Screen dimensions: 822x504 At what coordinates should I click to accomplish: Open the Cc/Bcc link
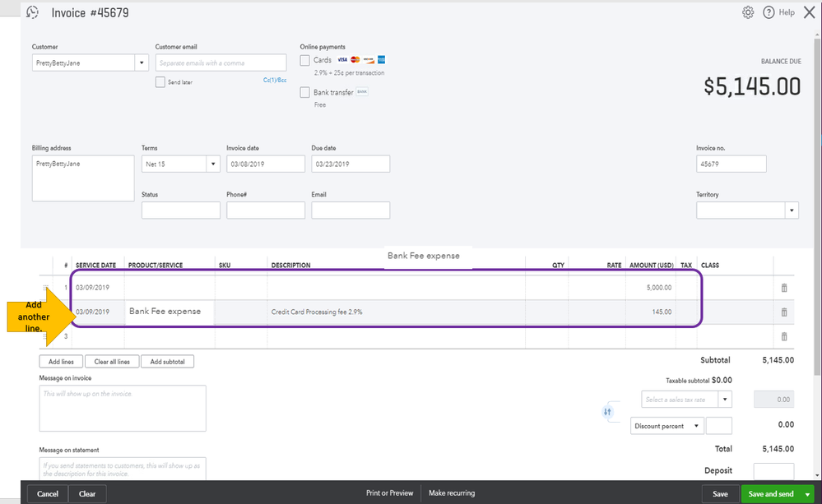(x=275, y=81)
